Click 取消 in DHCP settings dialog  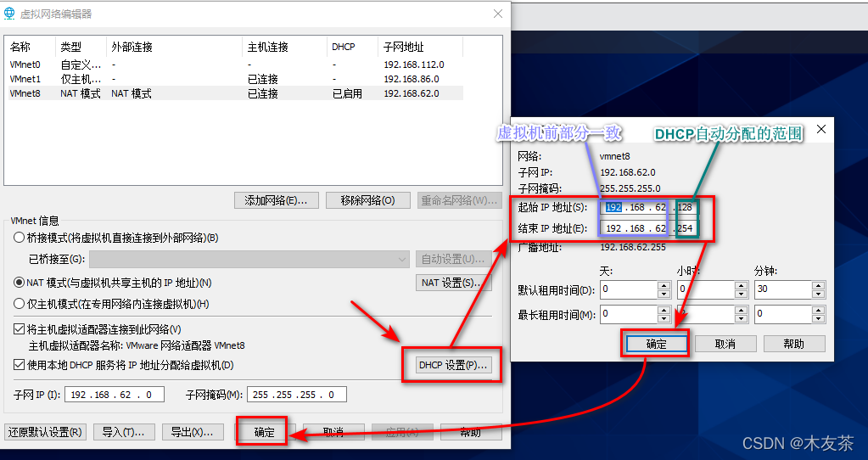point(725,344)
